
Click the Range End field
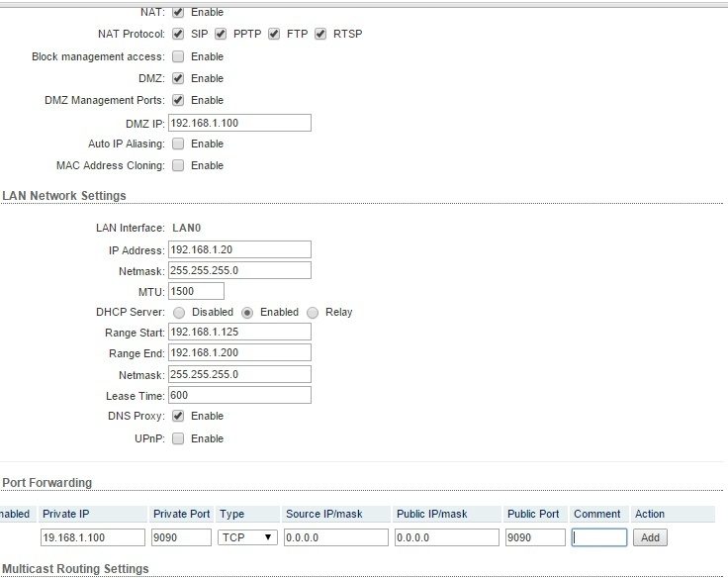point(239,352)
